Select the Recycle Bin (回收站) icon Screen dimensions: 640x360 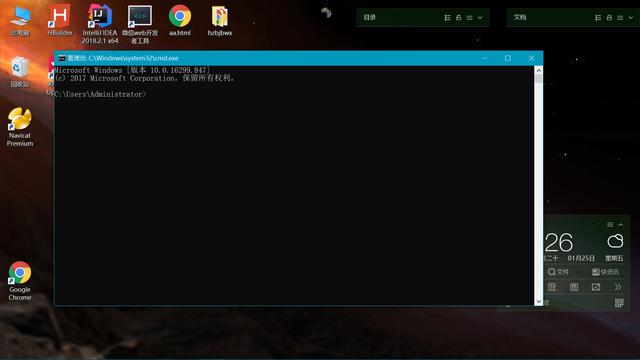[20, 72]
